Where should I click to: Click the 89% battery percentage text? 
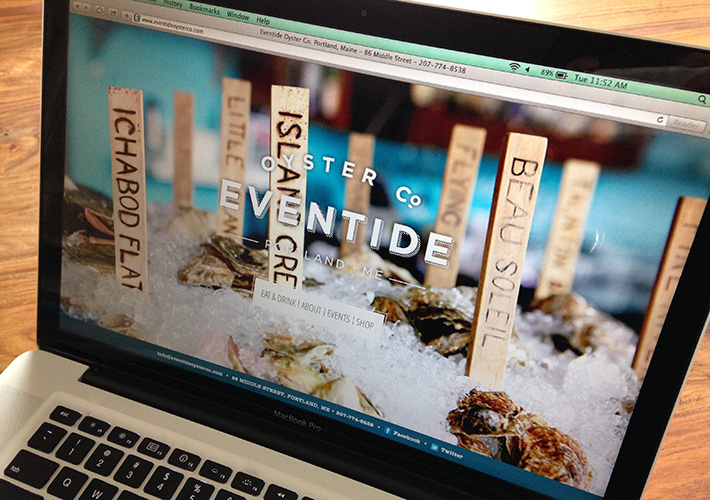547,72
